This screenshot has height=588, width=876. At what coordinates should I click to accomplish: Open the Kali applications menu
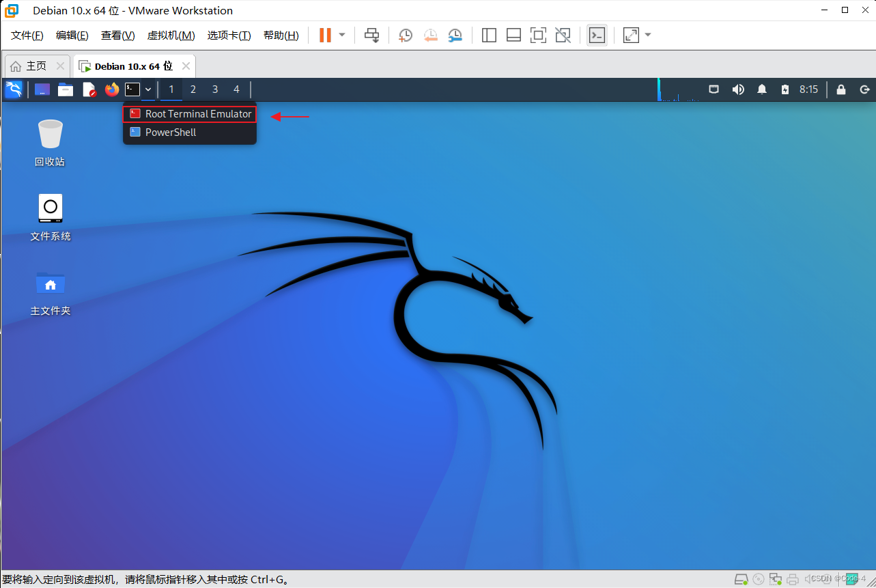(x=14, y=89)
